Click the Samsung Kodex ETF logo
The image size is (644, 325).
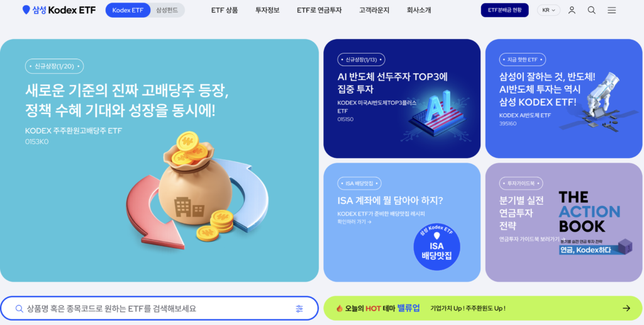(x=59, y=10)
